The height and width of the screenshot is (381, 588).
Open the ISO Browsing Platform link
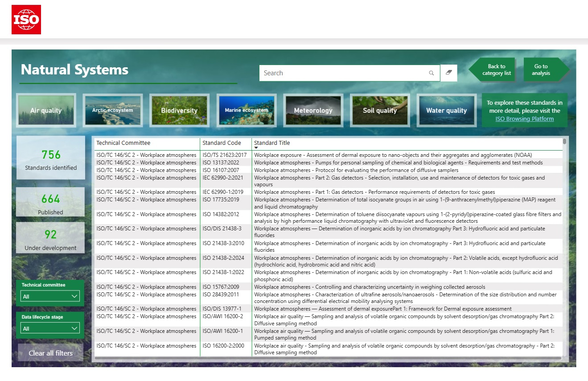pyautogui.click(x=524, y=119)
